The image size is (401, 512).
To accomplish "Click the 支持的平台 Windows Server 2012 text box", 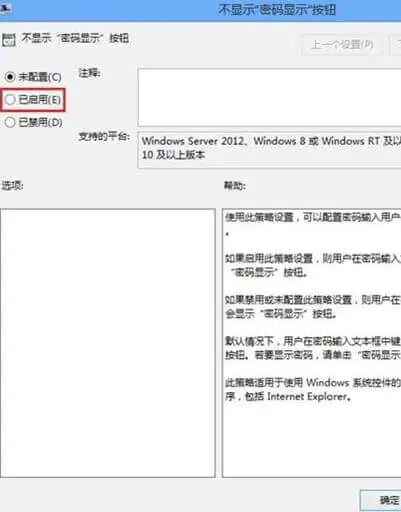I will (x=269, y=150).
